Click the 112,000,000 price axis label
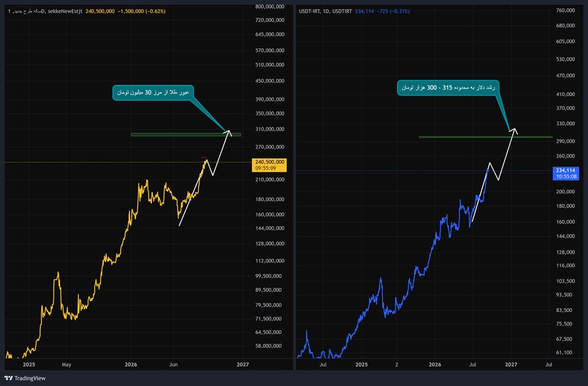Image resolution: width=588 pixels, height=386 pixels. point(270,261)
